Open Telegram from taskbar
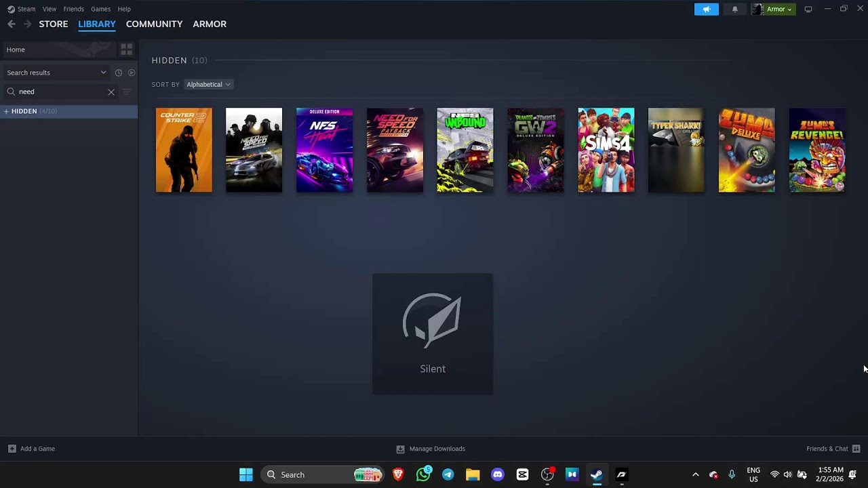The height and width of the screenshot is (488, 868). (x=448, y=474)
